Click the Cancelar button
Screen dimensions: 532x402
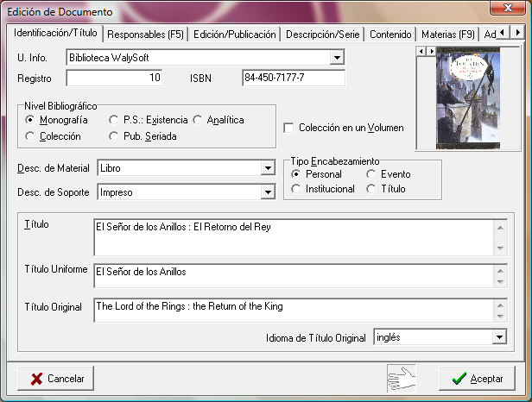56,378
